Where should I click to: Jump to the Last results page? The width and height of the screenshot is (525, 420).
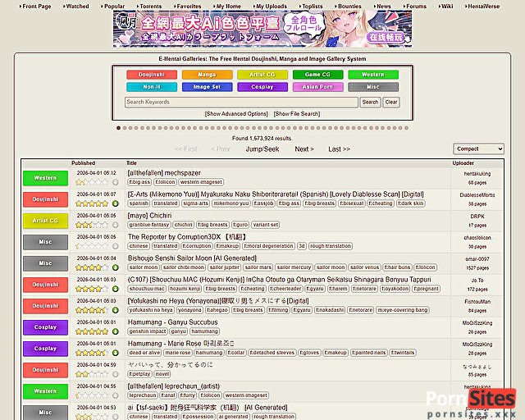pyautogui.click(x=339, y=149)
